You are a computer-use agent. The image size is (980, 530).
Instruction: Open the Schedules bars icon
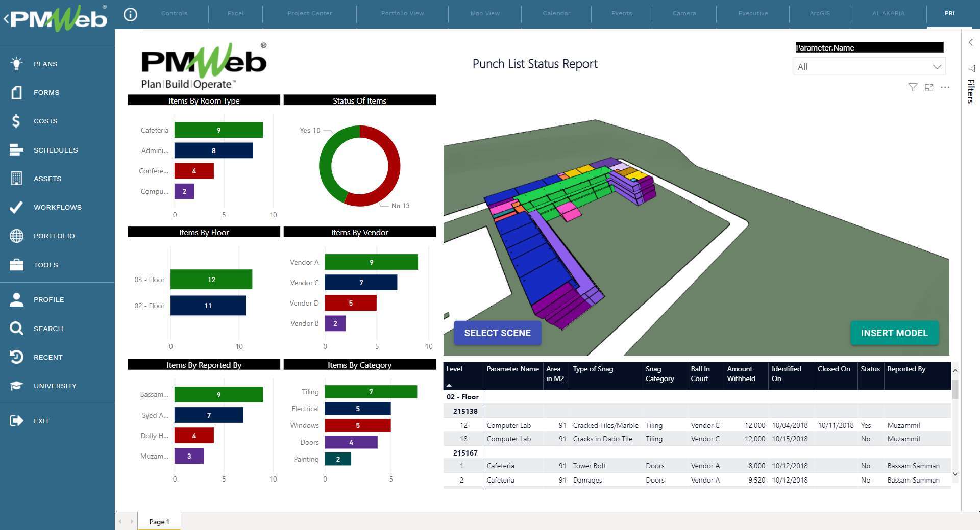(16, 150)
